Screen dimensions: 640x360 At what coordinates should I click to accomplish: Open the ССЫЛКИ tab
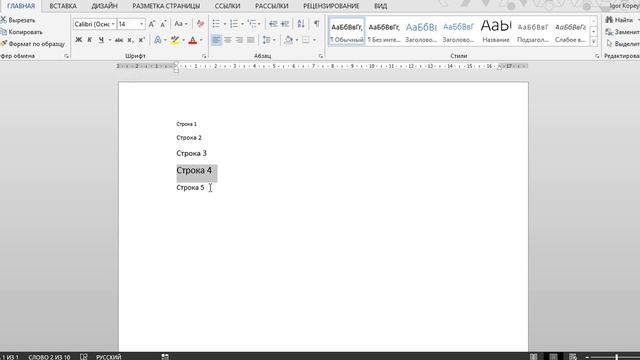[x=227, y=6]
